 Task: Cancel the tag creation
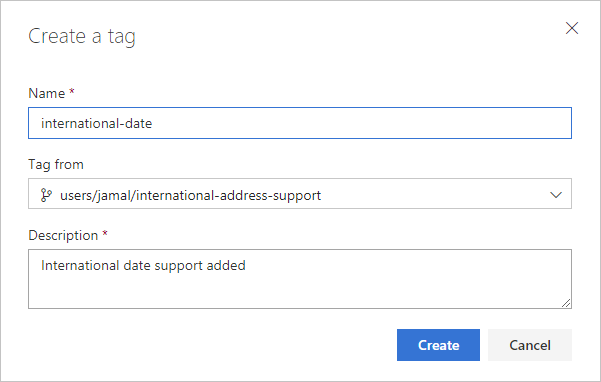[530, 345]
